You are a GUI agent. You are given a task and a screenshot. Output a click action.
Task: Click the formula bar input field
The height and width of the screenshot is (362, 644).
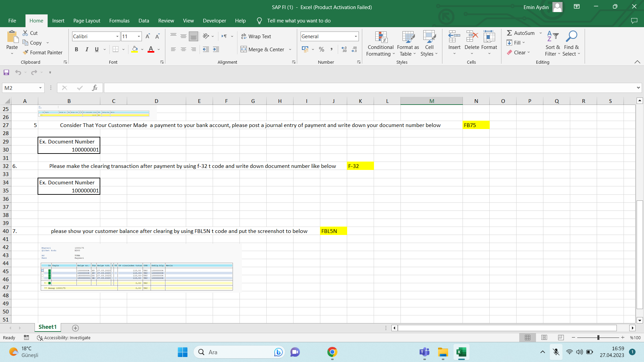(x=370, y=88)
